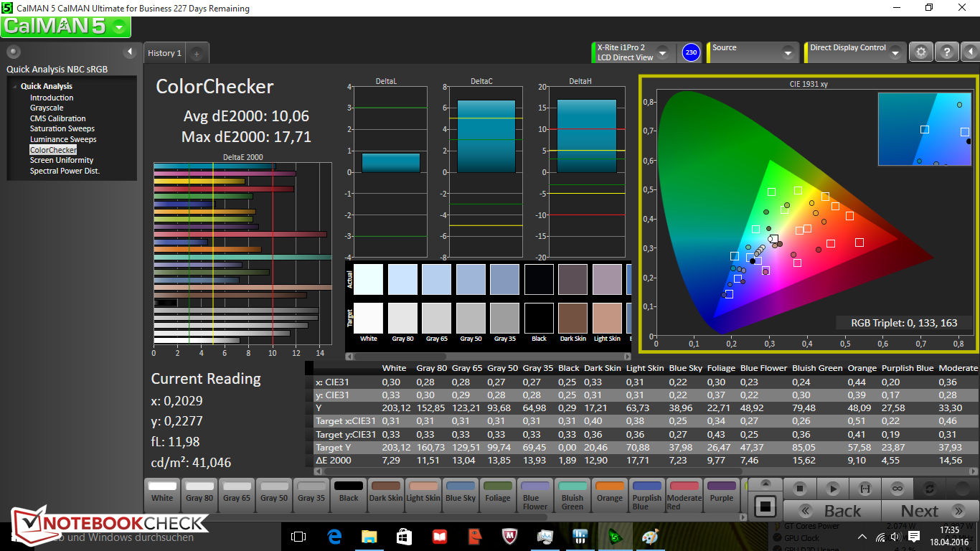Add a new history tab with plus
The height and width of the screenshot is (551, 980).
pos(197,53)
